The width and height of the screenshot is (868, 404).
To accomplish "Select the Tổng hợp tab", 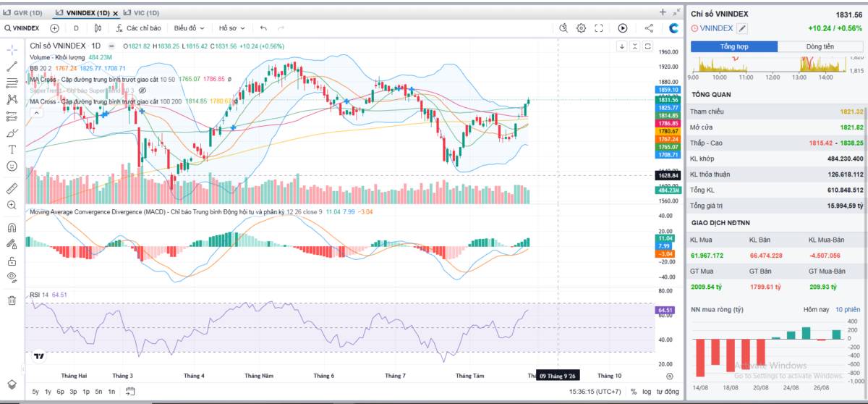I will pyautogui.click(x=734, y=46).
